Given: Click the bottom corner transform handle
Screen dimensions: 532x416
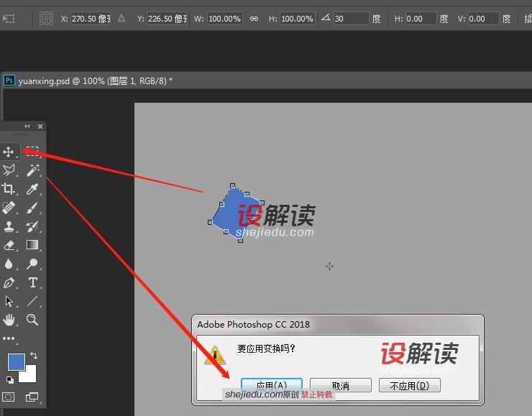Looking at the screenshot, I should 240,241.
